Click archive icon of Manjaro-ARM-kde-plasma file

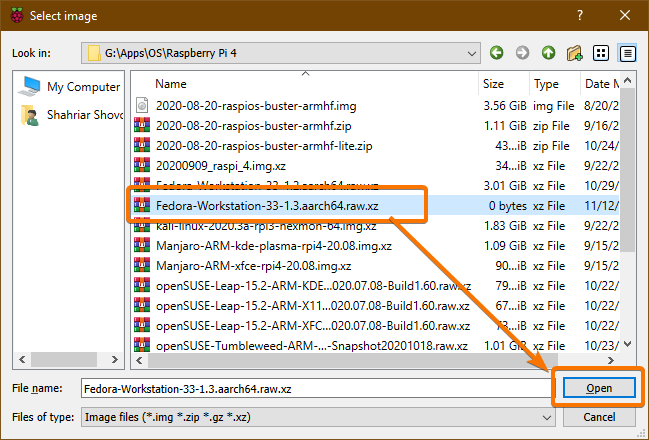(x=142, y=245)
